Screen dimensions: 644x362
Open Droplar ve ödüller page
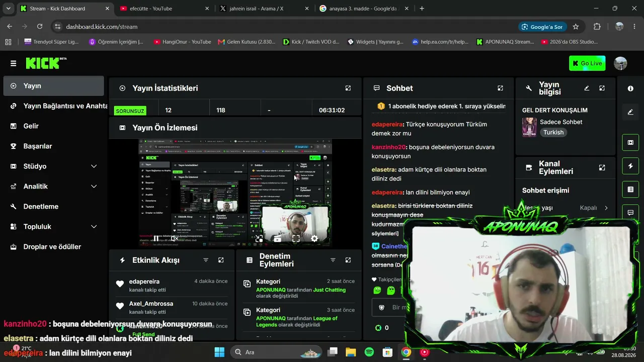pyautogui.click(x=53, y=247)
